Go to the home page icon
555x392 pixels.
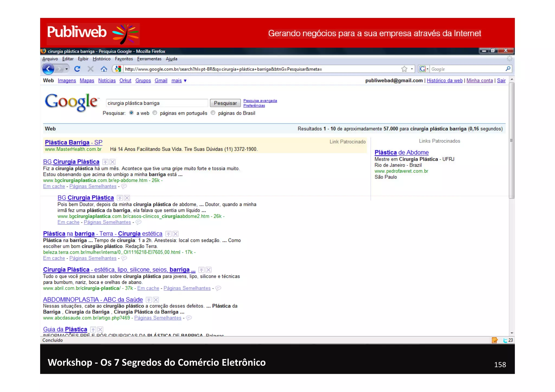(x=104, y=69)
